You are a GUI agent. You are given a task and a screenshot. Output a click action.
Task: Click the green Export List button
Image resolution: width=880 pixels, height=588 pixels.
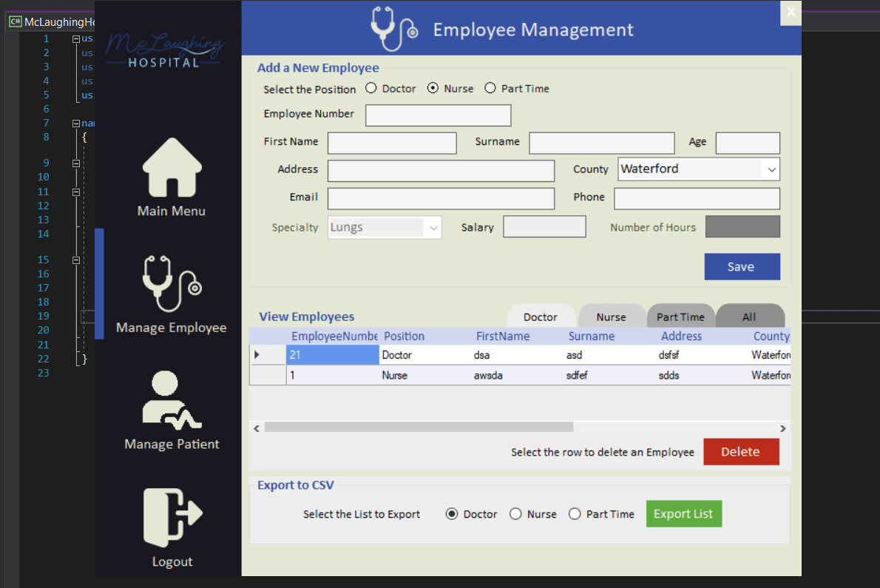tap(683, 513)
